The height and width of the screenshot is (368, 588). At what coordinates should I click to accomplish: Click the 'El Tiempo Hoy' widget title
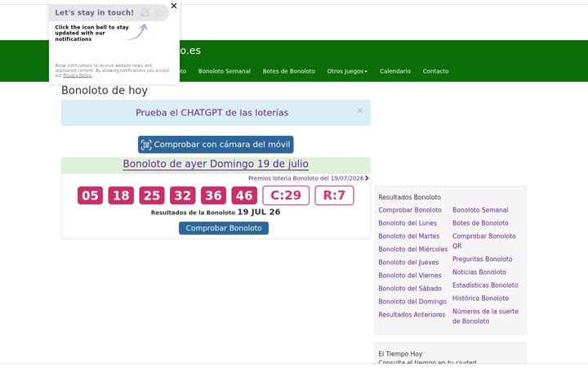(x=400, y=354)
